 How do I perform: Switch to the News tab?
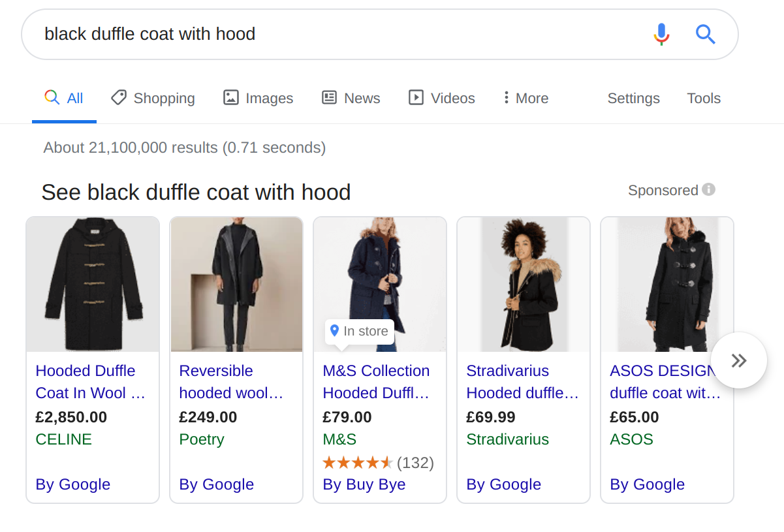[x=351, y=98]
